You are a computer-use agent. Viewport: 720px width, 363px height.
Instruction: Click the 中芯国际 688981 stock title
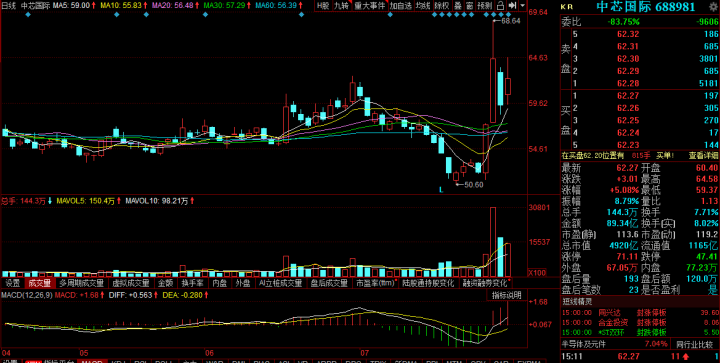[x=646, y=7]
